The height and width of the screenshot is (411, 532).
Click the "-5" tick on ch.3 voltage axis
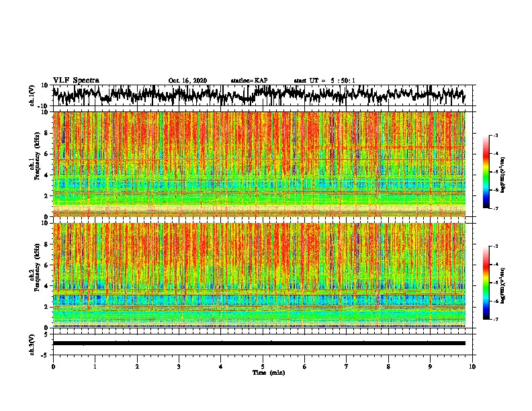coord(45,355)
